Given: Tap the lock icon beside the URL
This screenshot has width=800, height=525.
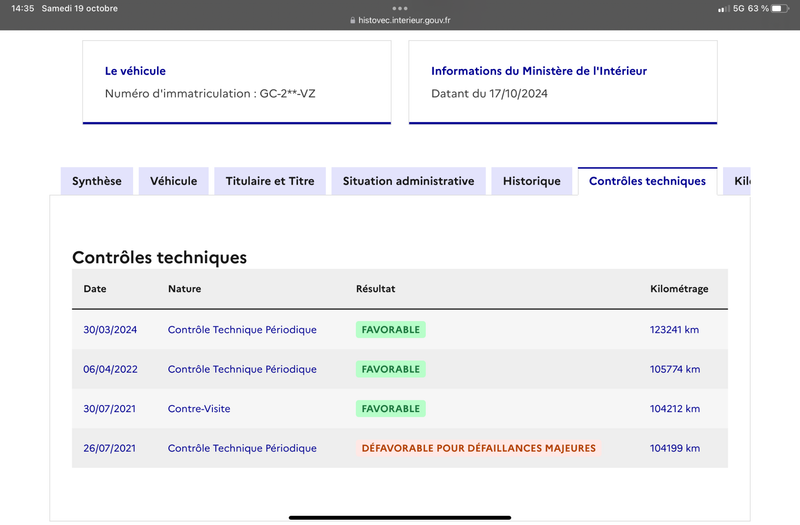Looking at the screenshot, I should point(353,20).
